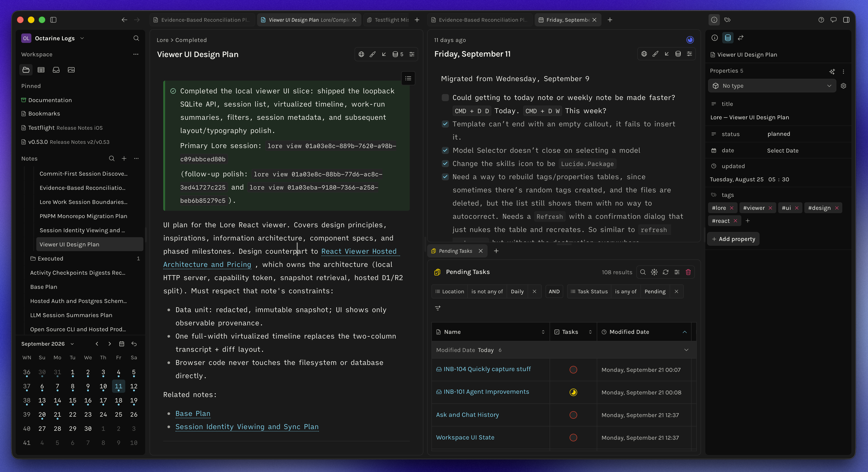Switch to table view in Workspace
The image size is (868, 472).
tap(41, 70)
